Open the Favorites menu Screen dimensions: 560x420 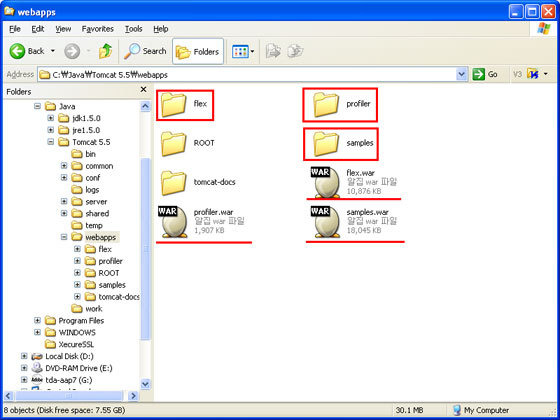coord(98,29)
